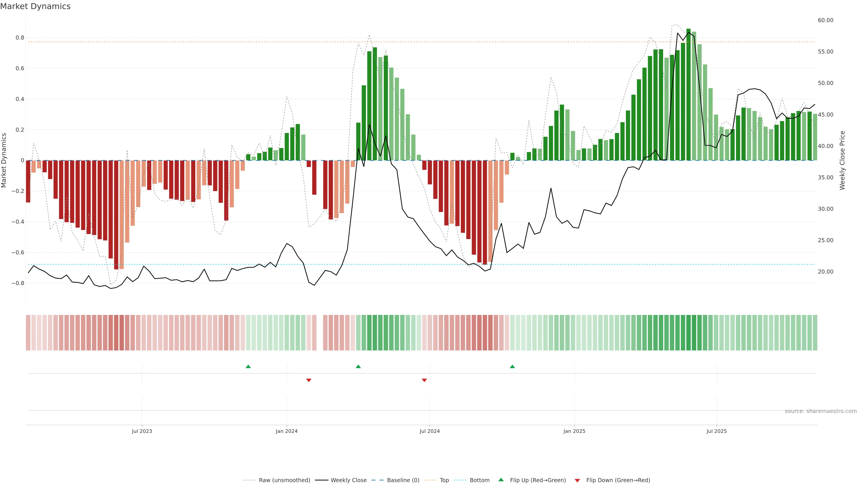Screen dimensions: 868x488
Task: Click the first red flip-down triangle marker
Action: point(309,380)
